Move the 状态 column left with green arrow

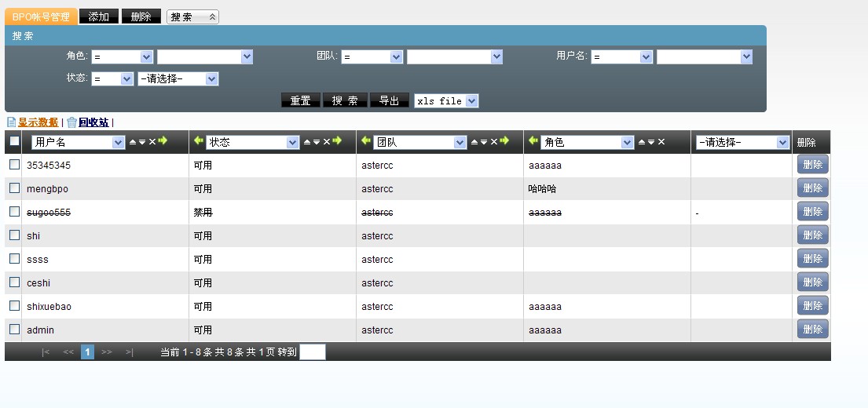[x=199, y=141]
